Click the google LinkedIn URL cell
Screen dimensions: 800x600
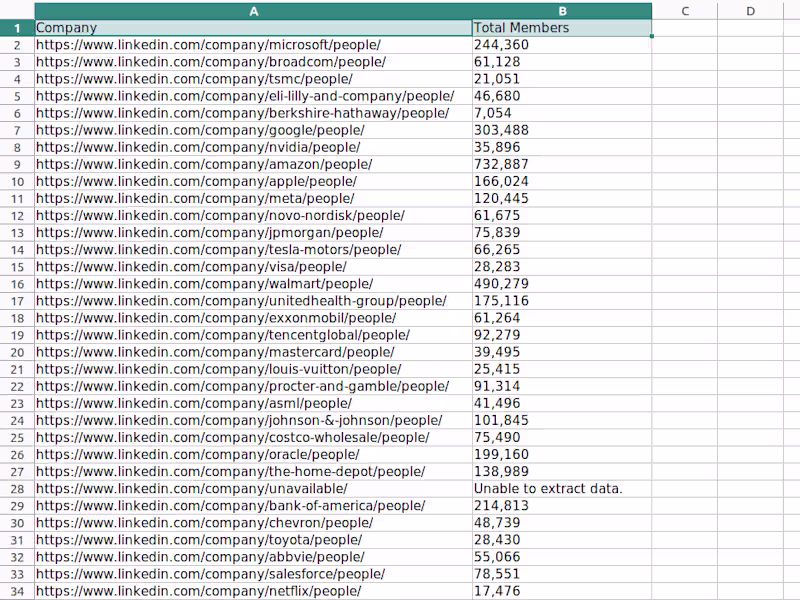[254, 131]
